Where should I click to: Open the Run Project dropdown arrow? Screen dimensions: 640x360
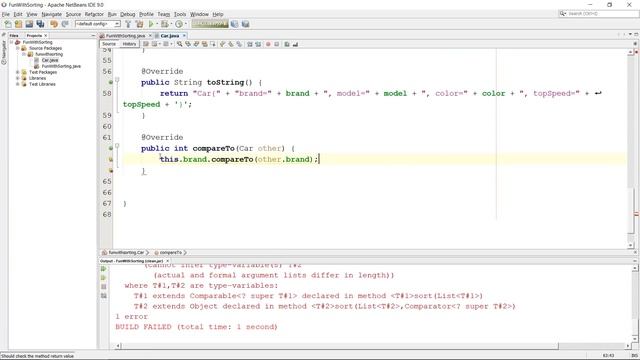[157, 24]
